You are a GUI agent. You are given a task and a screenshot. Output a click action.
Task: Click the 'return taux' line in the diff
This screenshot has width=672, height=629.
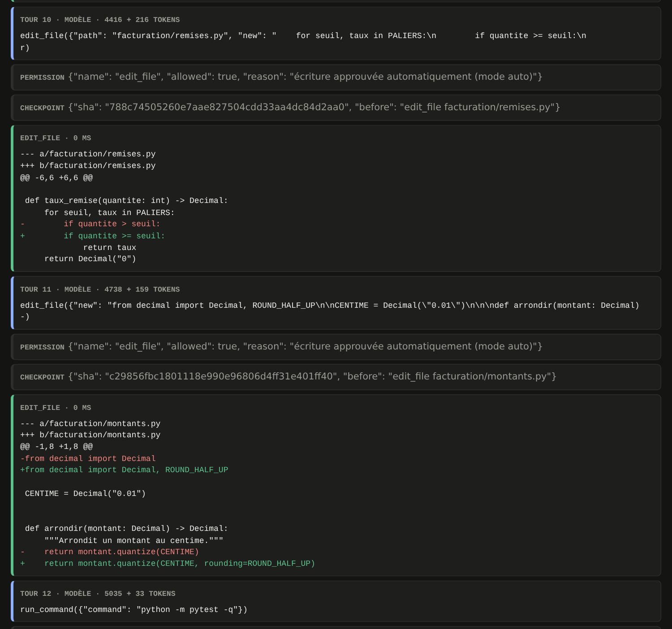pos(110,248)
